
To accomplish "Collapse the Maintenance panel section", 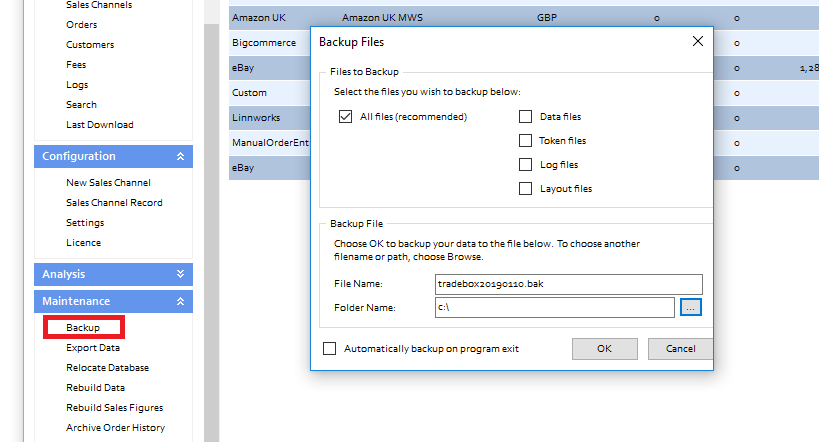I will click(x=180, y=301).
